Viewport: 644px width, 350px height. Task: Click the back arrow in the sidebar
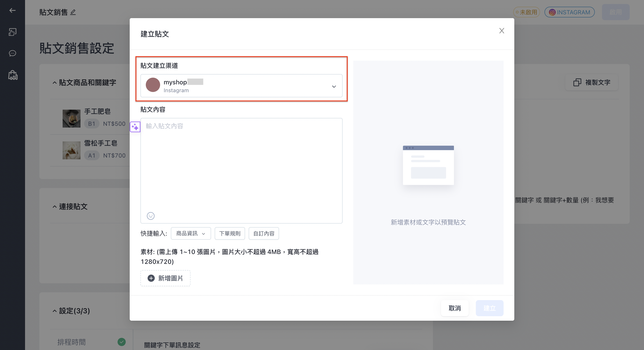(13, 11)
